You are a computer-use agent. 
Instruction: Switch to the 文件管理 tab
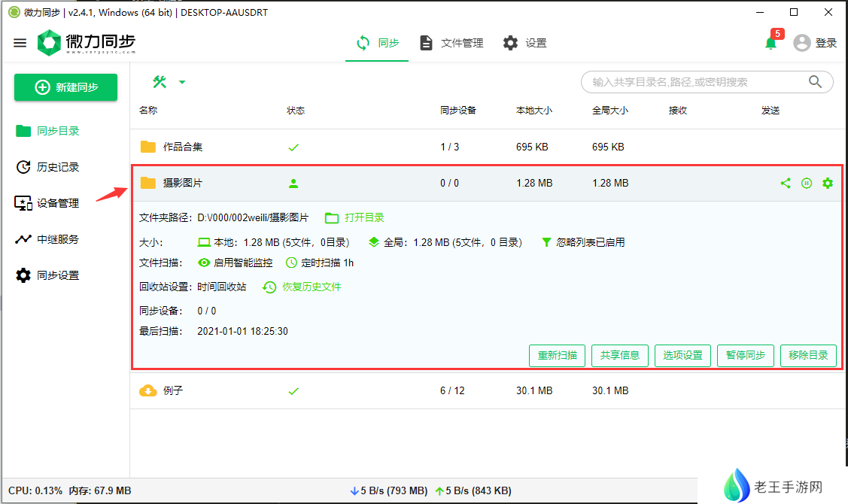click(x=451, y=43)
